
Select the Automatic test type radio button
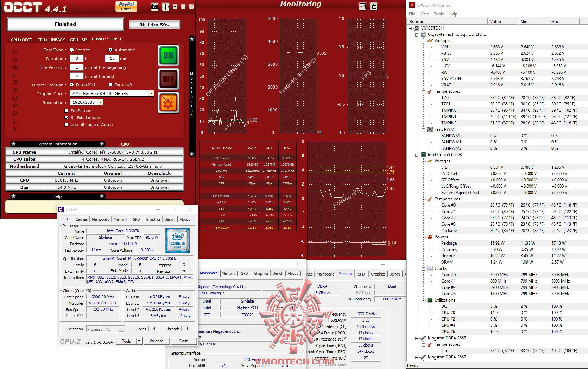pos(110,50)
